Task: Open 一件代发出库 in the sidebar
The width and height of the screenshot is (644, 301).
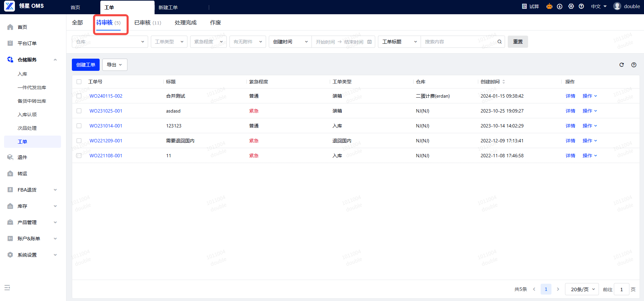Action: 32,87
